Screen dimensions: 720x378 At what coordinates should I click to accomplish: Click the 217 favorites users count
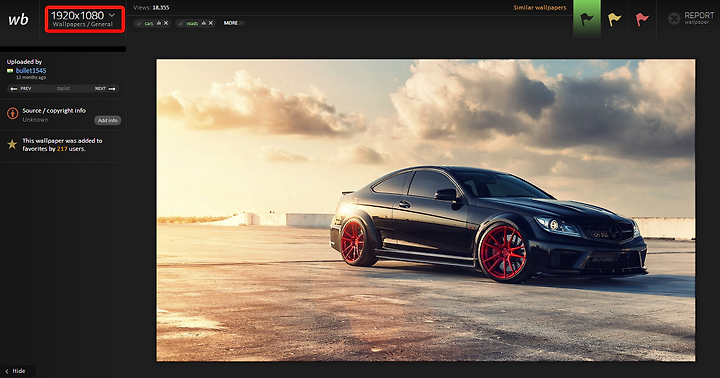62,149
